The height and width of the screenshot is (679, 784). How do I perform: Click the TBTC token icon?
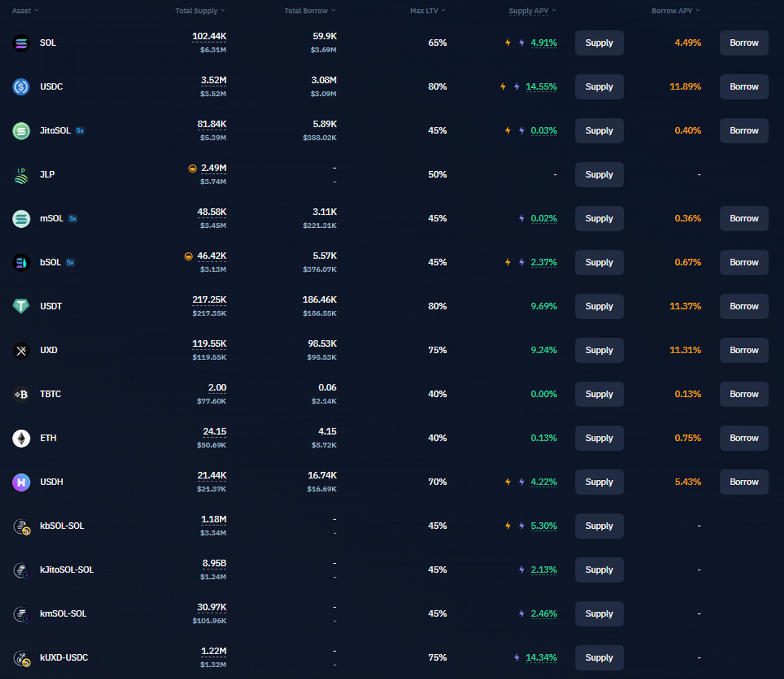(x=21, y=395)
